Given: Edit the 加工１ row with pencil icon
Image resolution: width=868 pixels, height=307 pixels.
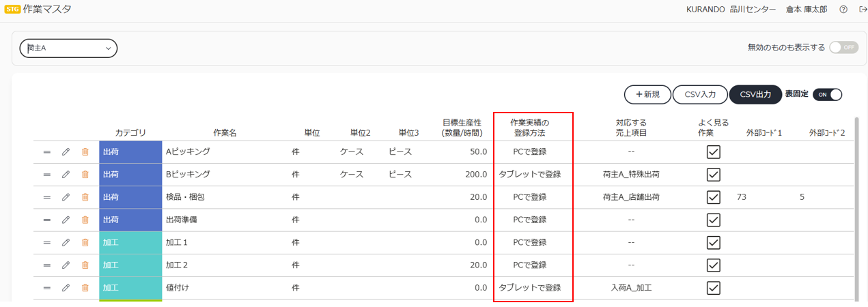Looking at the screenshot, I should tap(66, 242).
